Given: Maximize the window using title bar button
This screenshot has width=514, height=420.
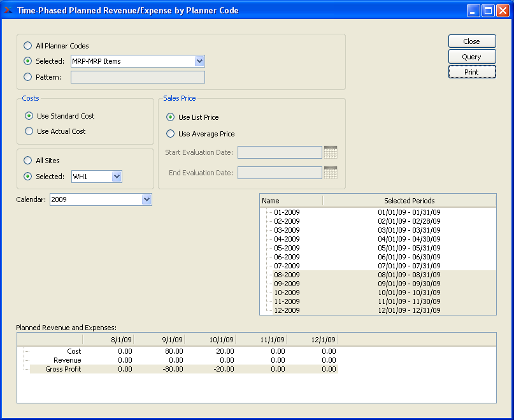Looking at the screenshot, I should pyautogui.click(x=488, y=10).
